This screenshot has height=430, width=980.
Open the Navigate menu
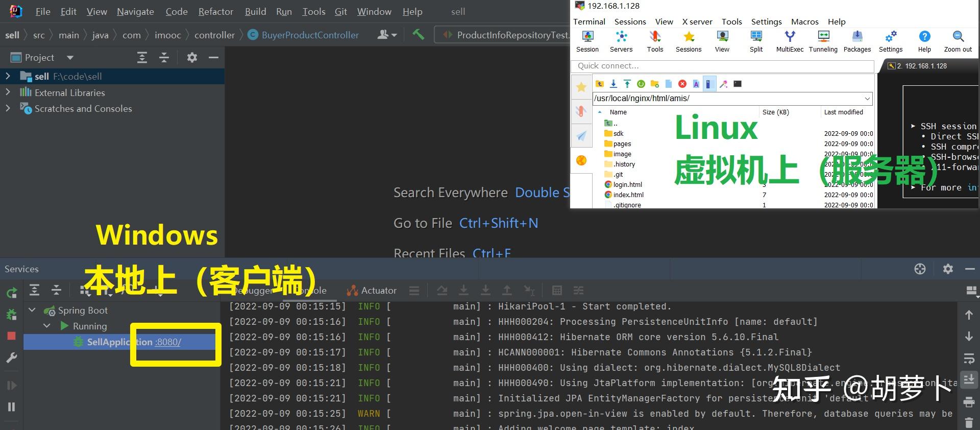135,11
